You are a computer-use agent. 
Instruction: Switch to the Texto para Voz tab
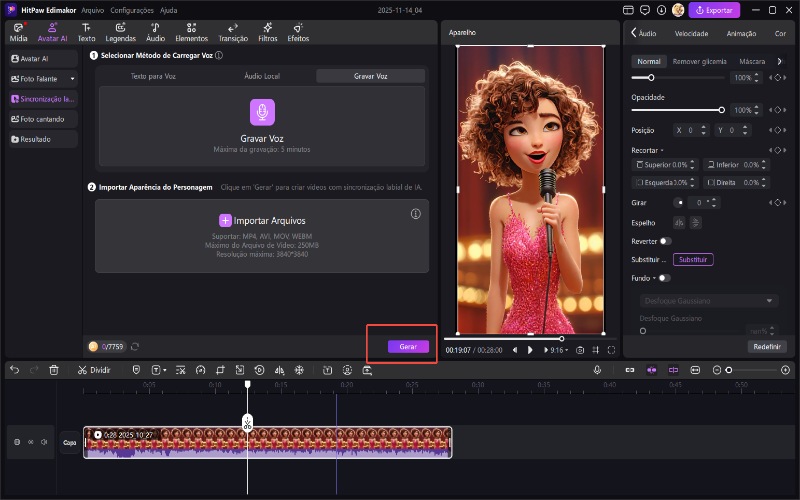click(x=152, y=76)
